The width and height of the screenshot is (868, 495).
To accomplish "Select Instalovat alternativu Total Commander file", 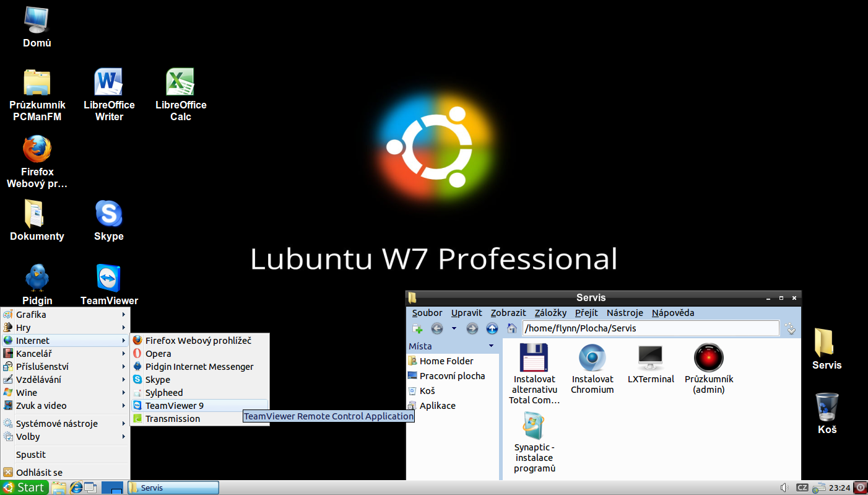I will 534,374.
